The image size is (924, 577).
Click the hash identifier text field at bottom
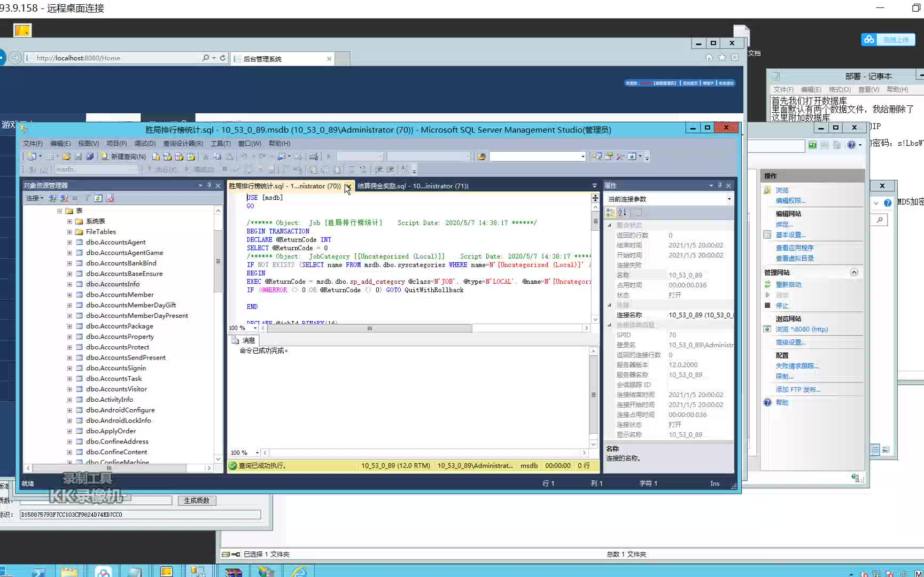[140, 514]
